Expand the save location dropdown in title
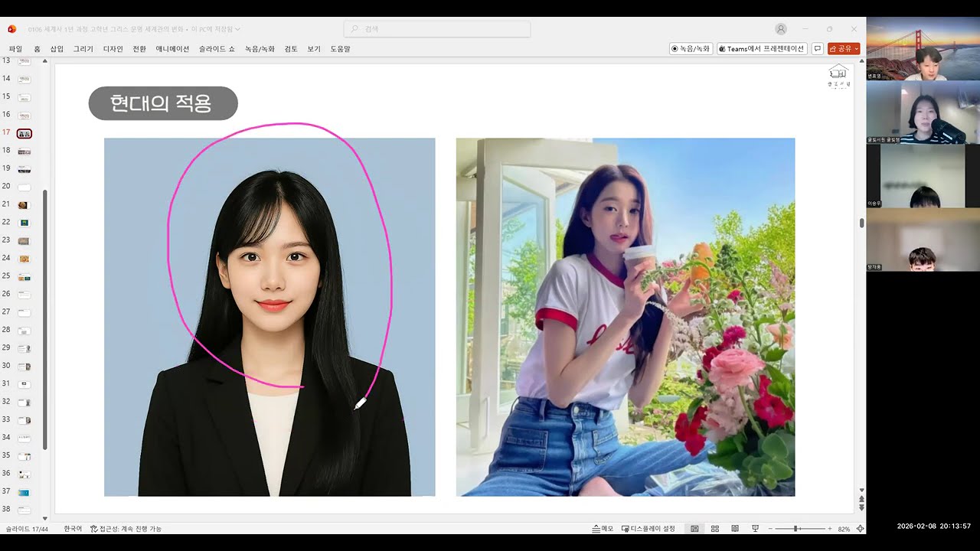980x551 pixels. 237,29
